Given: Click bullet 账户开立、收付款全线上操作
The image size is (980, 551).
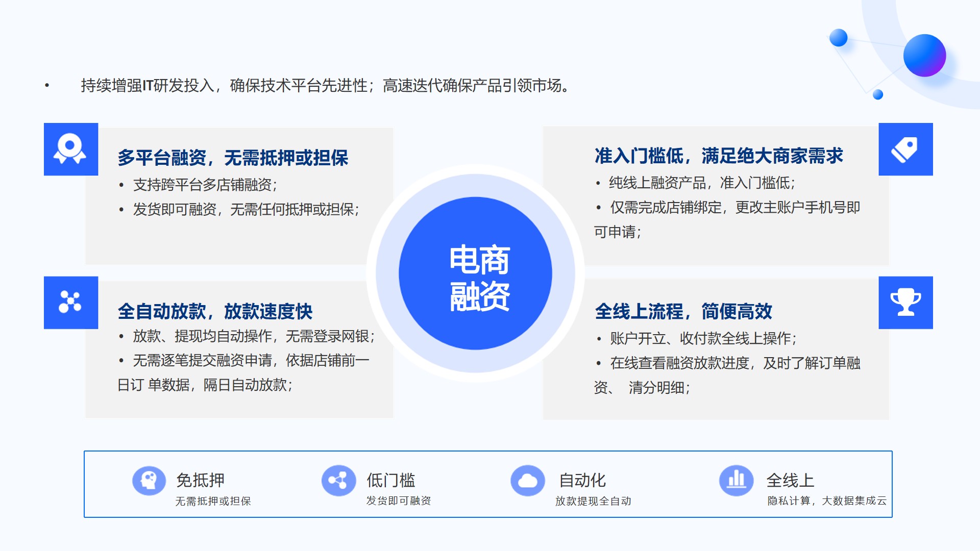Looking at the screenshot, I should coord(703,338).
